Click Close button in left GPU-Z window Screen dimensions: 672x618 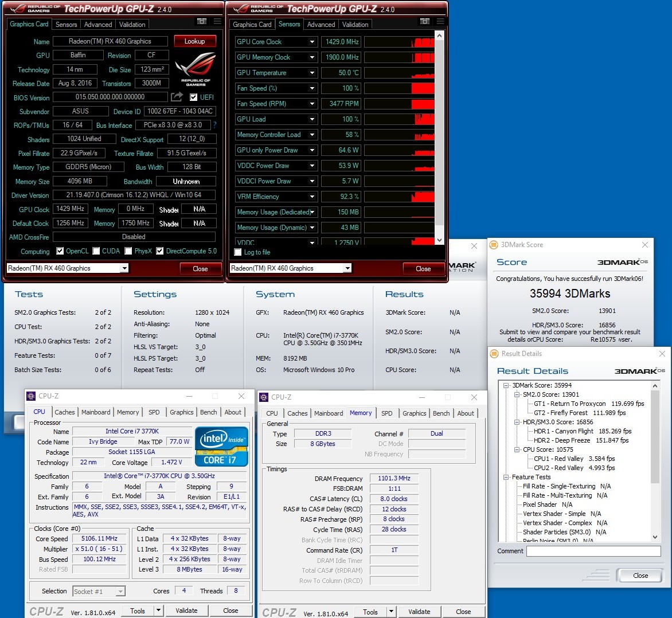201,269
